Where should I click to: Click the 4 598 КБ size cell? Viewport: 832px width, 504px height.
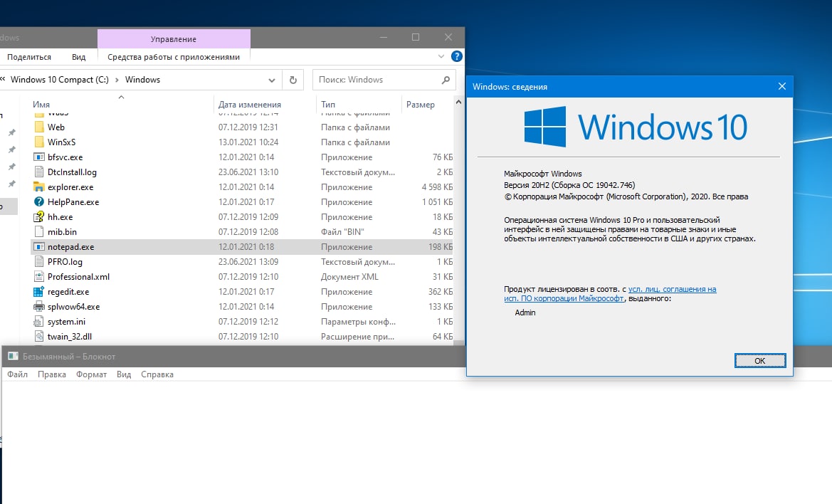437,187
